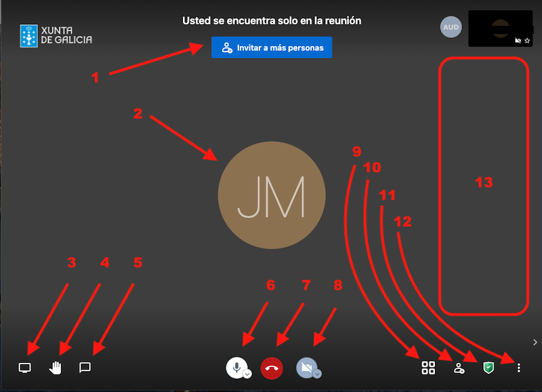Select the local video thumbnail
This screenshot has height=392, width=542.
point(500,27)
